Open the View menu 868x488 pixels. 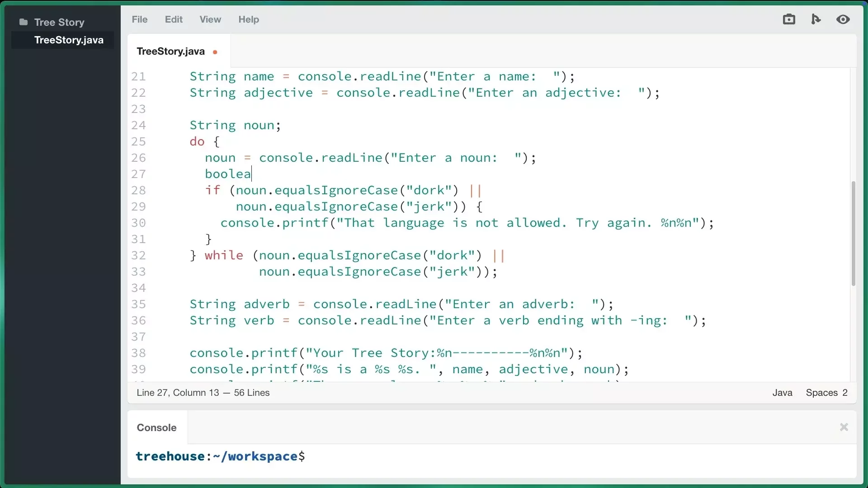point(210,19)
